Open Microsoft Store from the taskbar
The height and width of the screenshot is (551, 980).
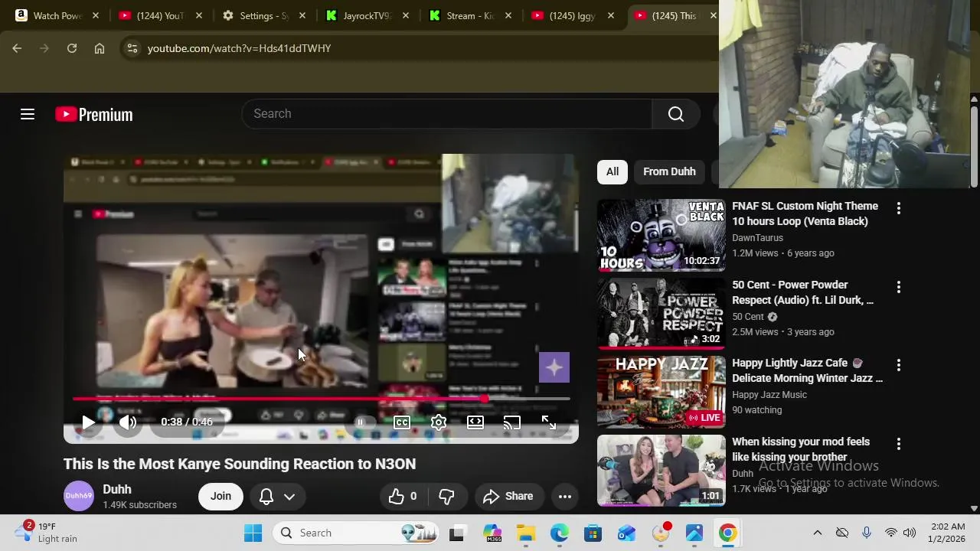tap(593, 533)
